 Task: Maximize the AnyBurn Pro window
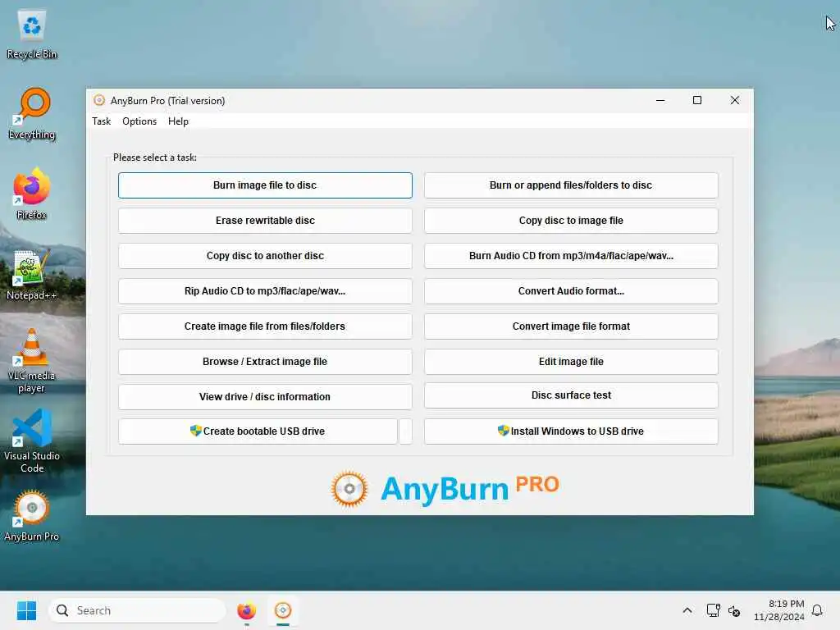(697, 100)
